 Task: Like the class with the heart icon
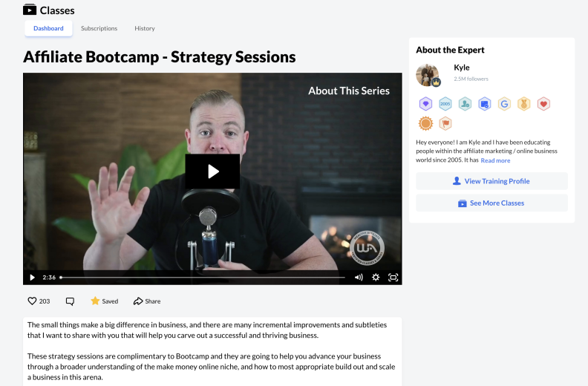tap(32, 301)
